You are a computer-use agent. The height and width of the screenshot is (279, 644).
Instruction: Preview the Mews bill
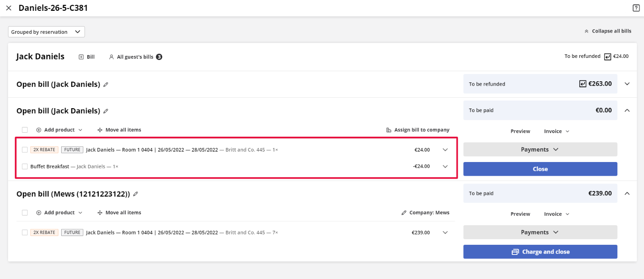point(520,214)
